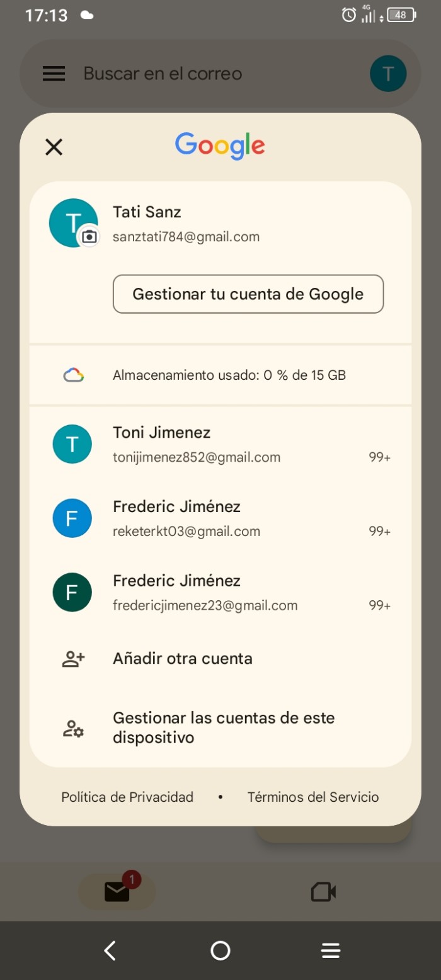Tap the Almacenamiento usado storage text

click(x=229, y=376)
